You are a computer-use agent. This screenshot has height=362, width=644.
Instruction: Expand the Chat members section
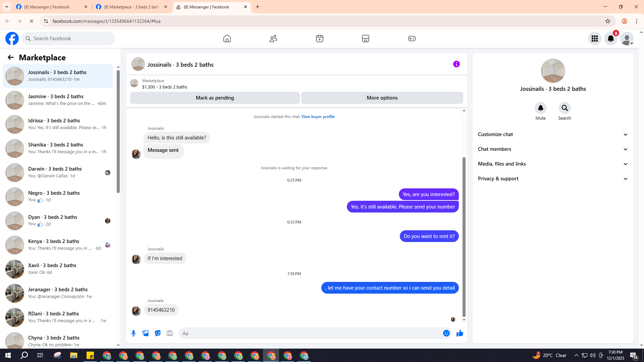[553, 149]
